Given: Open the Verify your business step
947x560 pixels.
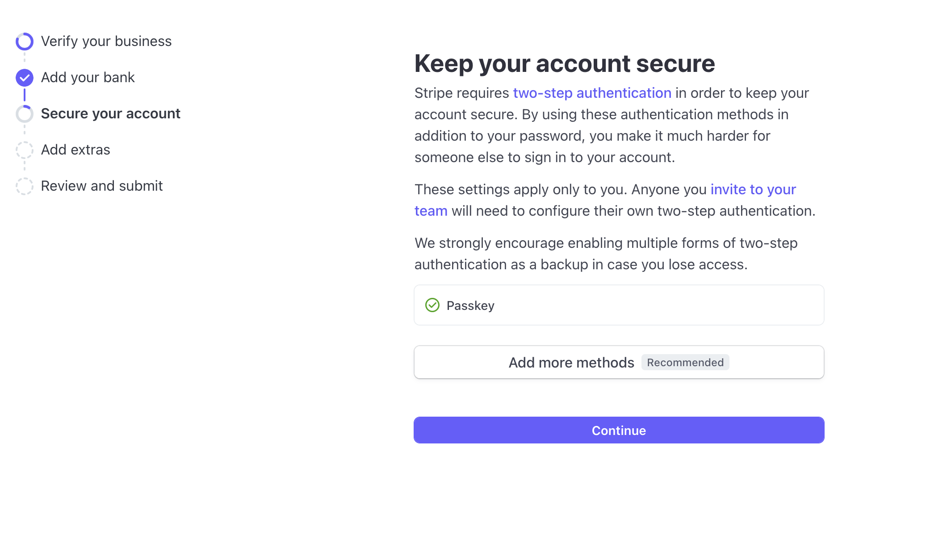Looking at the screenshot, I should point(106,41).
